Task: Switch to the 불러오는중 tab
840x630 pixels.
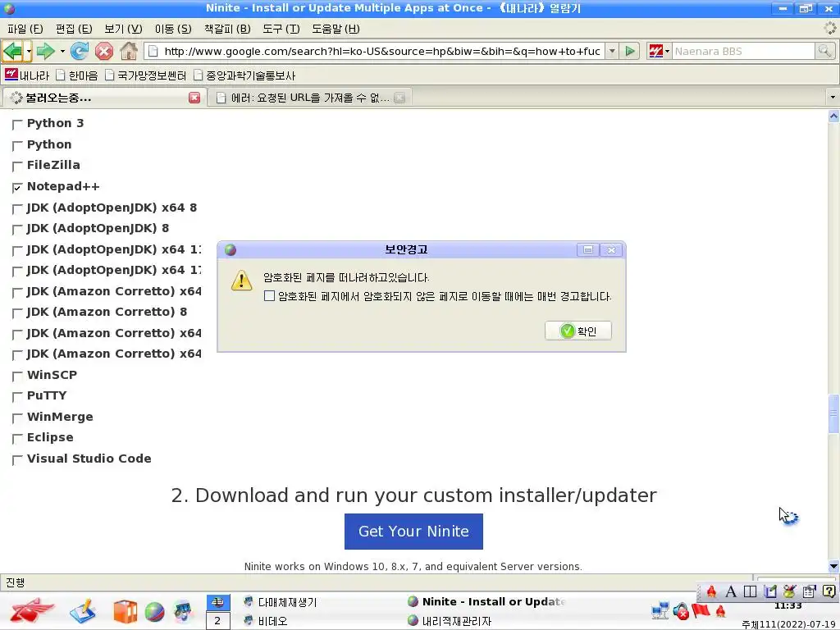Action: (x=104, y=98)
